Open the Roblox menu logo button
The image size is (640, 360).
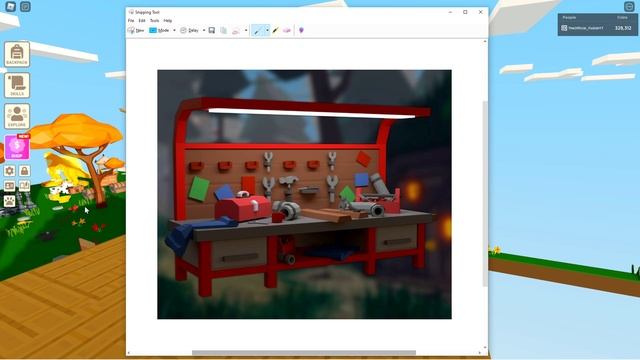11,7
